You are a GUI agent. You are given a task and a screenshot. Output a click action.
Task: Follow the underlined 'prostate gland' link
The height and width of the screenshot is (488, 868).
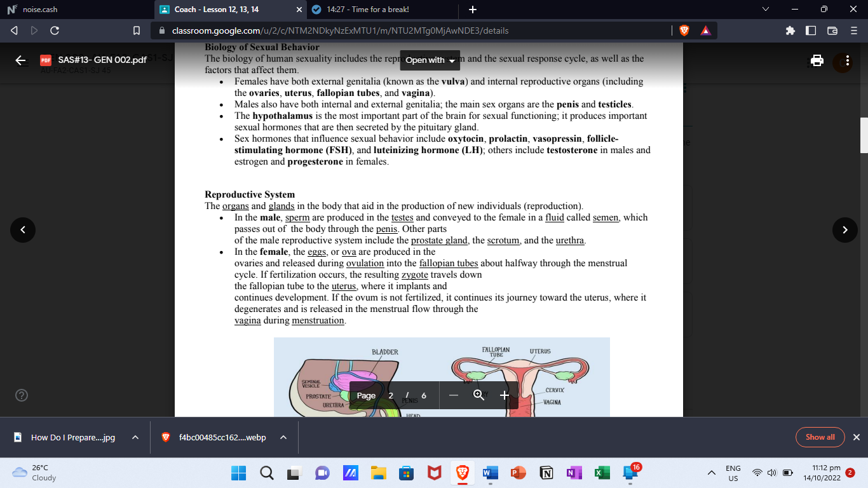439,240
